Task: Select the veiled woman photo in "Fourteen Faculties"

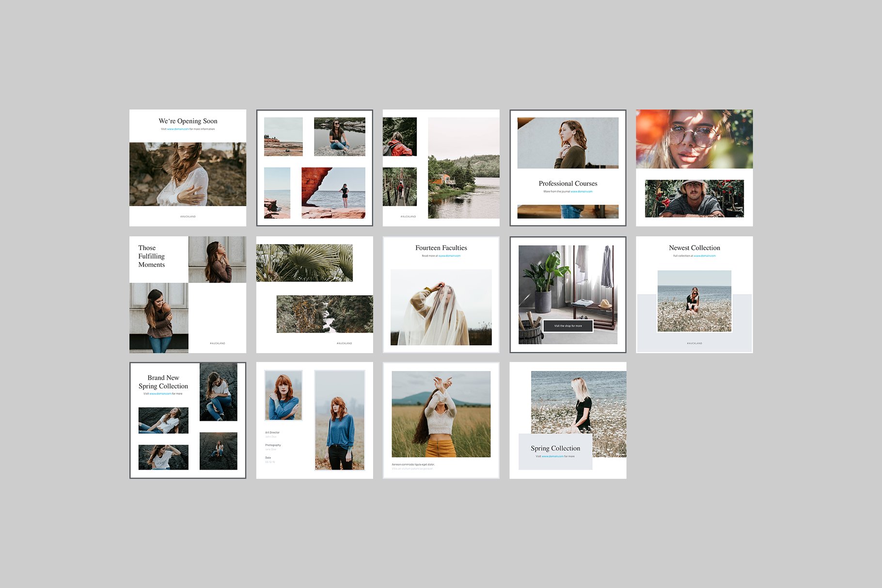Action: [441, 307]
